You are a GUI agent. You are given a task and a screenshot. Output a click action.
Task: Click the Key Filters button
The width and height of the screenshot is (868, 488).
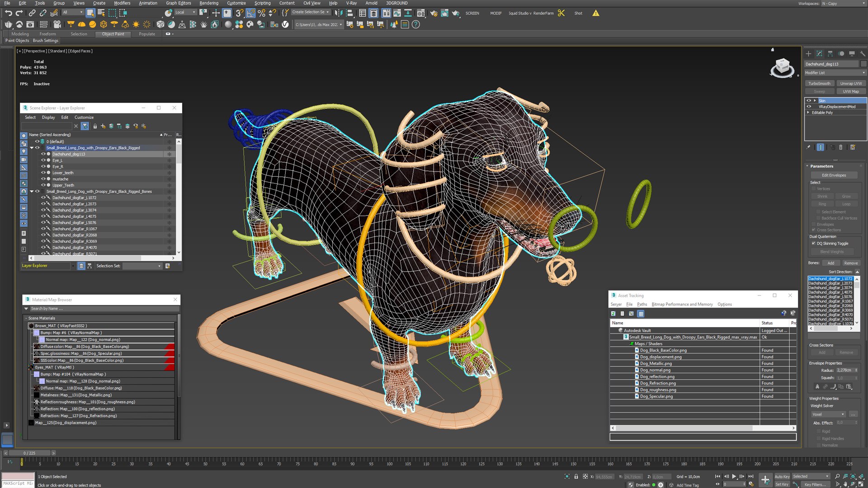(814, 484)
